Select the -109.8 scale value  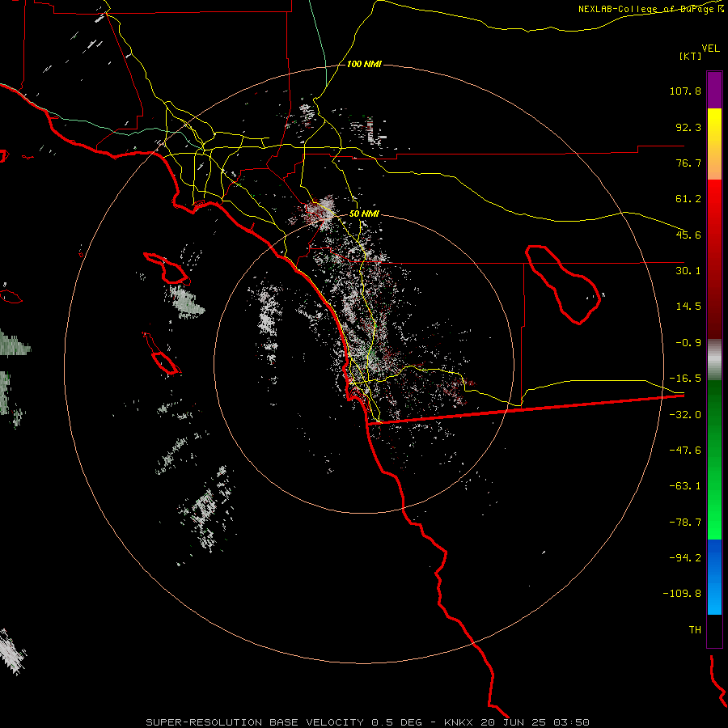click(682, 594)
